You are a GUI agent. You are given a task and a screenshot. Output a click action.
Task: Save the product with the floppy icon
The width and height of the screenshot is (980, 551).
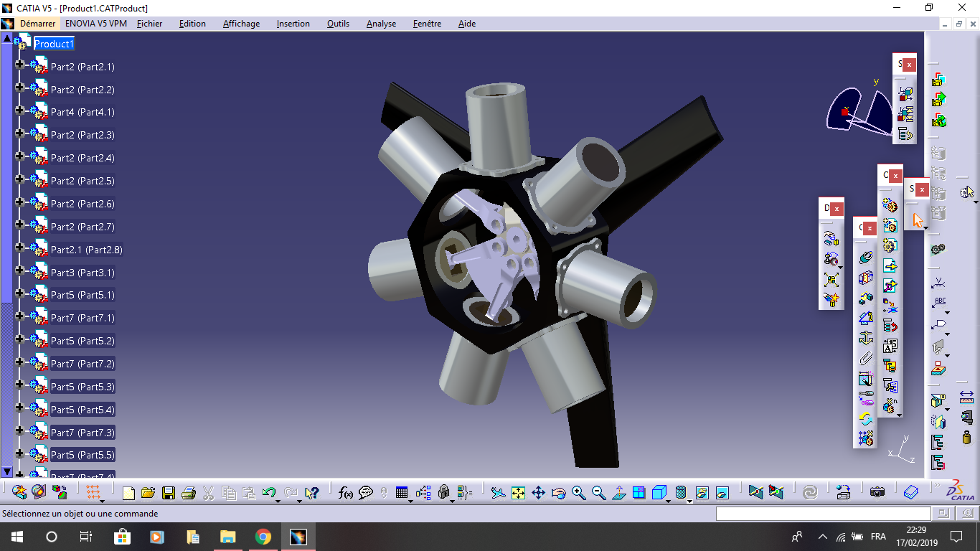click(169, 493)
